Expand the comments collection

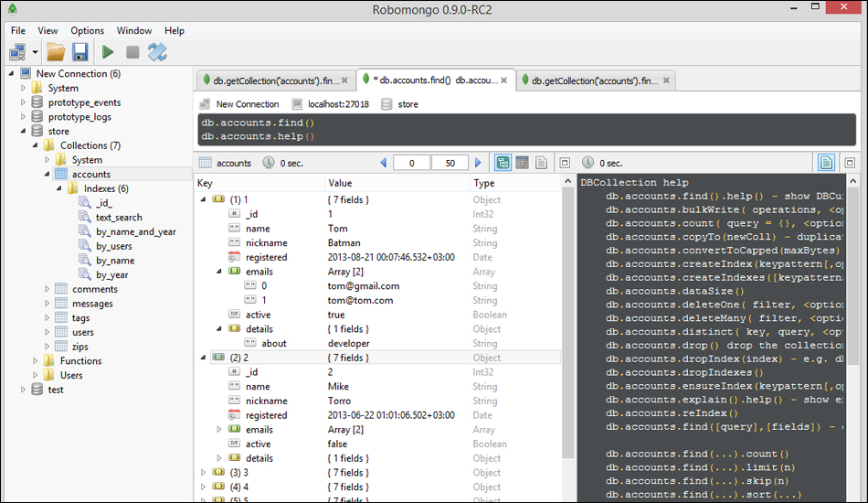47,289
